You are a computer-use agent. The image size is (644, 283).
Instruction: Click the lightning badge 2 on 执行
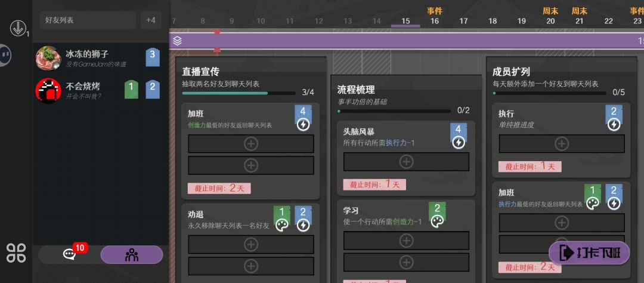tap(614, 118)
